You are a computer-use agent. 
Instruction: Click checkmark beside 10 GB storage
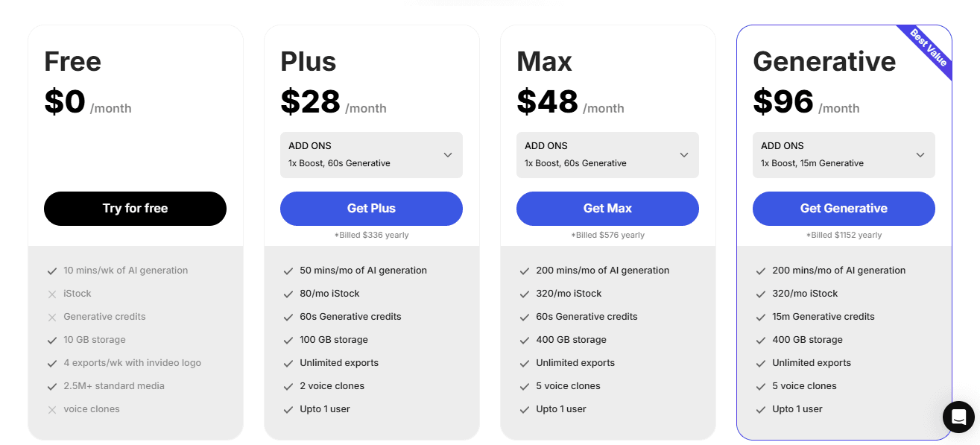52,339
